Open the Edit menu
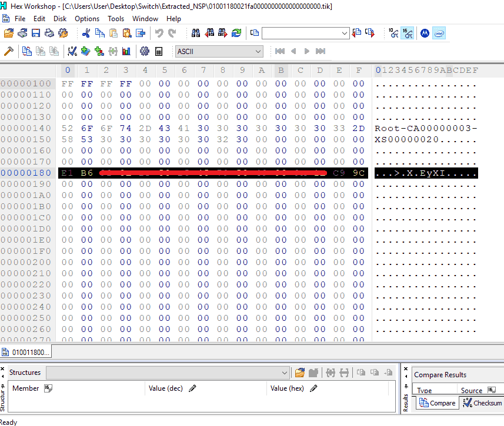This screenshot has height=426, width=504. point(39,19)
